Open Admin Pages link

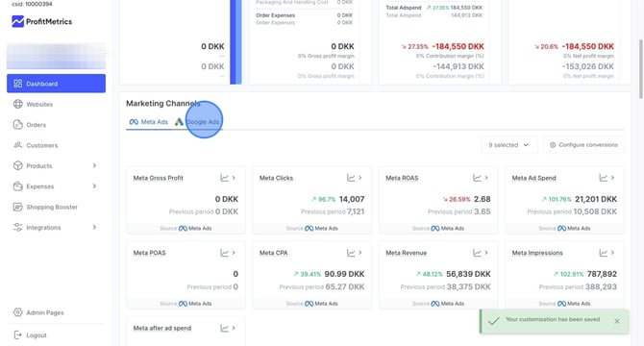tap(45, 312)
